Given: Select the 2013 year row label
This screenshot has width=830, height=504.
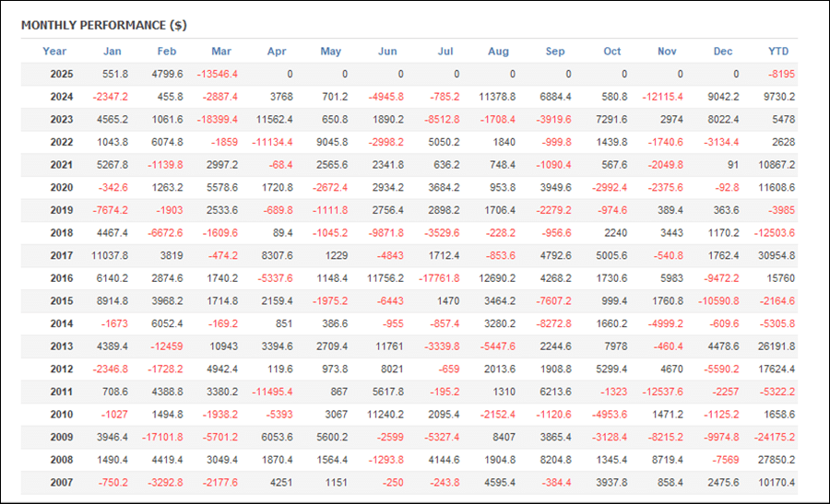Looking at the screenshot, I should click(x=62, y=346).
